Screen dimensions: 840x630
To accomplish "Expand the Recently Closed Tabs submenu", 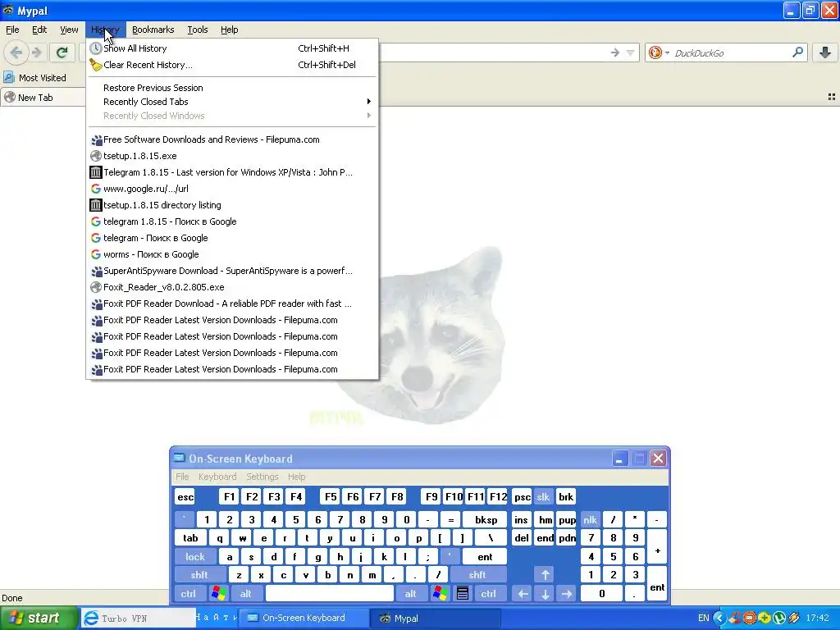I will 232,102.
